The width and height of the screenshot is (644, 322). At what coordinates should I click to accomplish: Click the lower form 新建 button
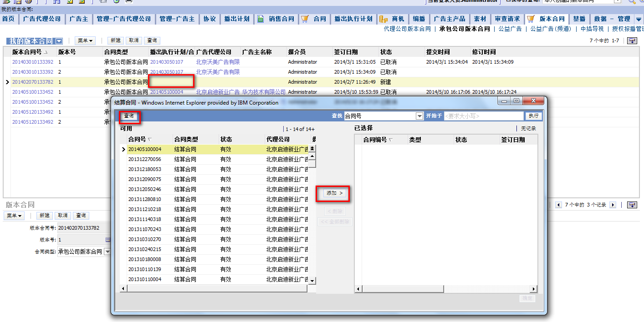point(45,216)
